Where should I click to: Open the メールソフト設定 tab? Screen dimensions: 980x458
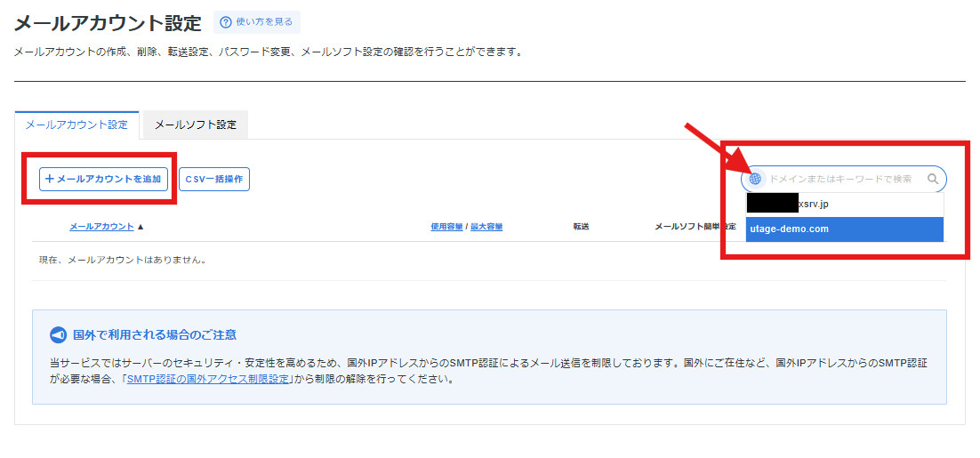[196, 125]
